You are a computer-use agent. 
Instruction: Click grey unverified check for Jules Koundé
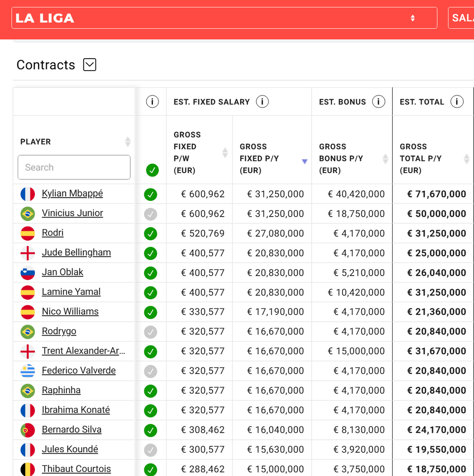[150, 450]
